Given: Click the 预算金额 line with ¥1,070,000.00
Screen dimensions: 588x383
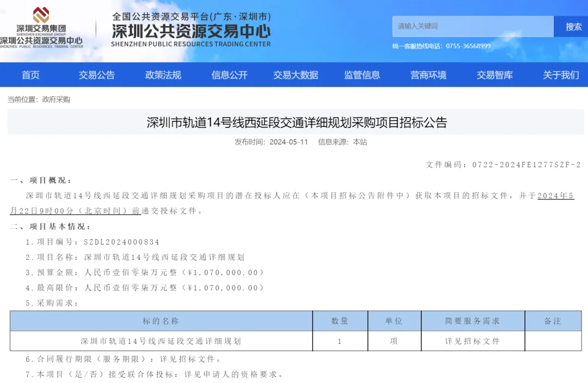Looking at the screenshot, I should (144, 273).
